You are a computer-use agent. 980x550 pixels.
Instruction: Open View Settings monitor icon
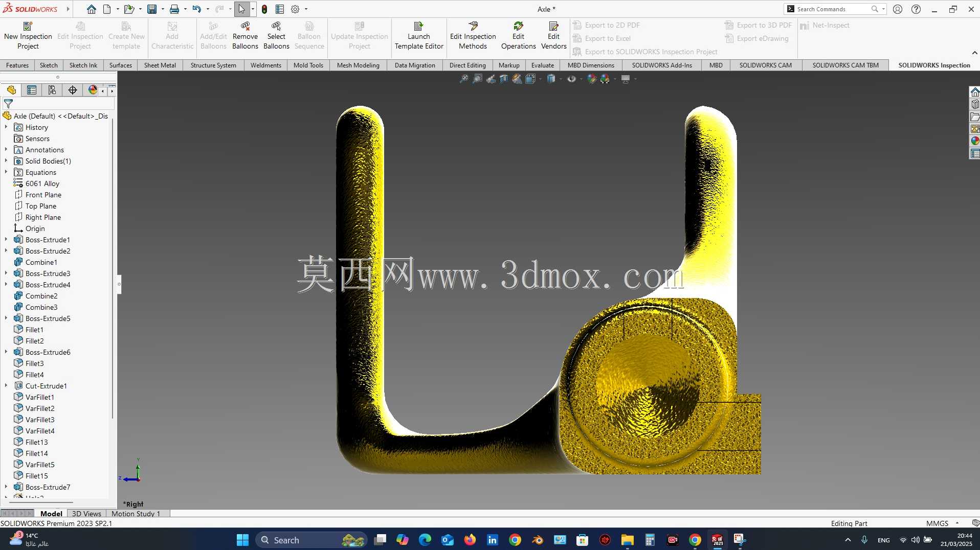[625, 79]
